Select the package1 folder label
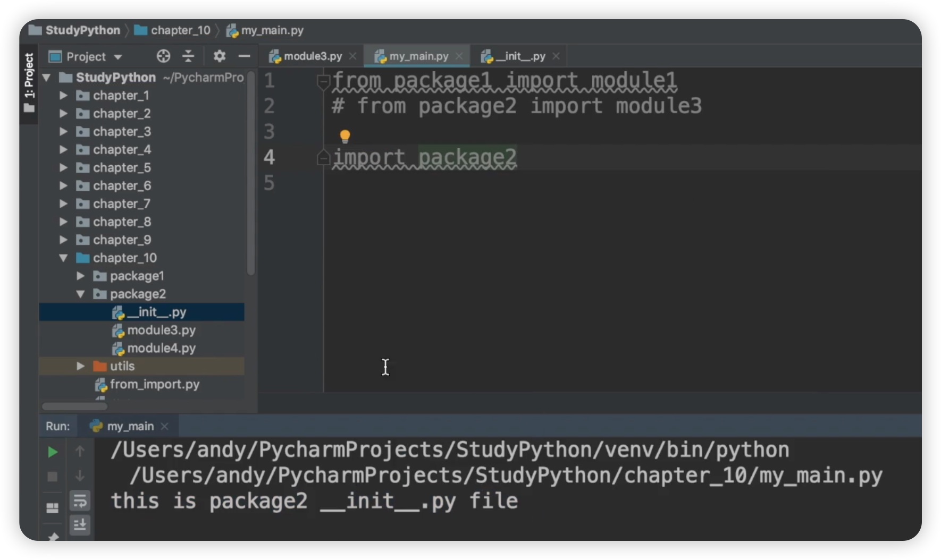 (x=137, y=276)
